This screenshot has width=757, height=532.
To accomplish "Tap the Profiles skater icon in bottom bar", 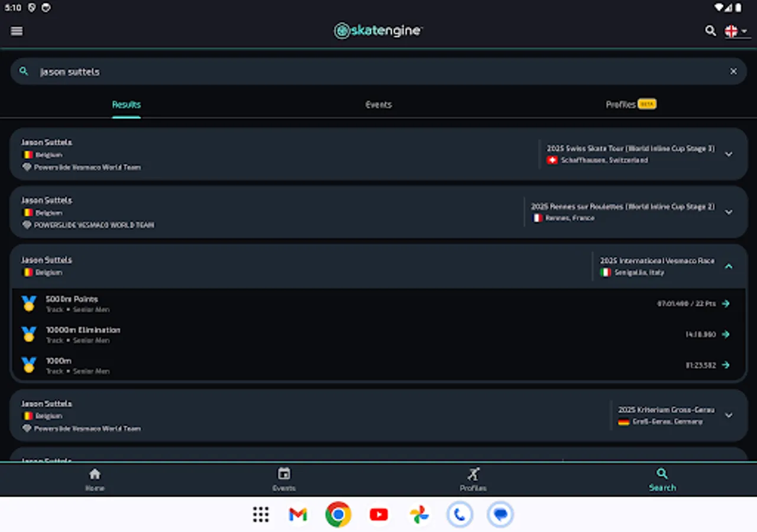I will coord(473,473).
